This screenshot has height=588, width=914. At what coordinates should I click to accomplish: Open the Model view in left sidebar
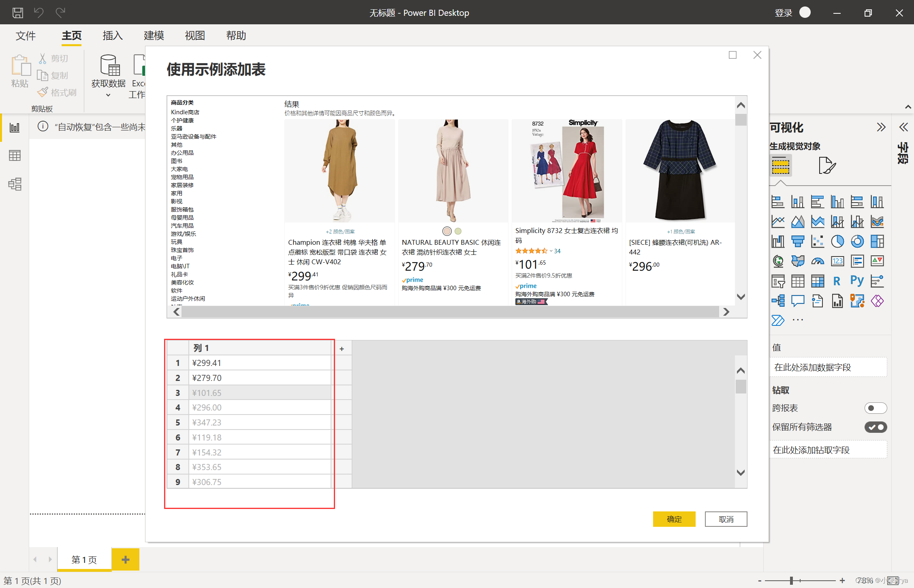pos(15,184)
